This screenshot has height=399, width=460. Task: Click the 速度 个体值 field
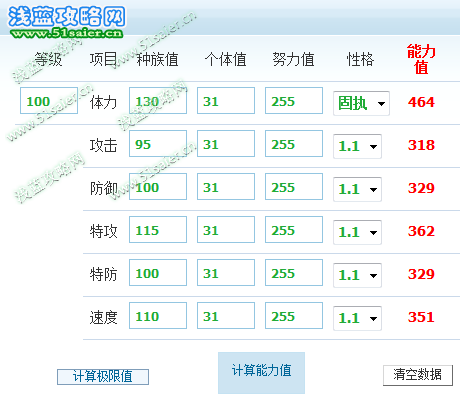226,316
